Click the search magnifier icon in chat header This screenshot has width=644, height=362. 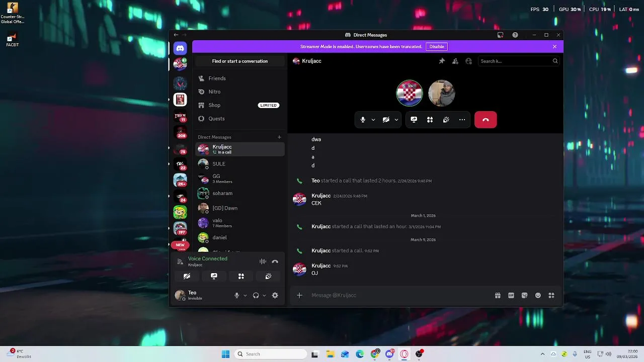555,61
